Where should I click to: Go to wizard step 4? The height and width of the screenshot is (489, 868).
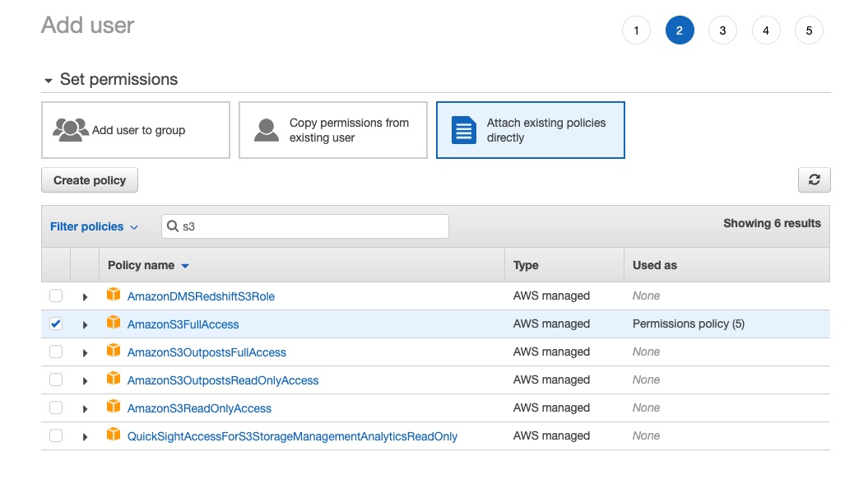point(766,30)
